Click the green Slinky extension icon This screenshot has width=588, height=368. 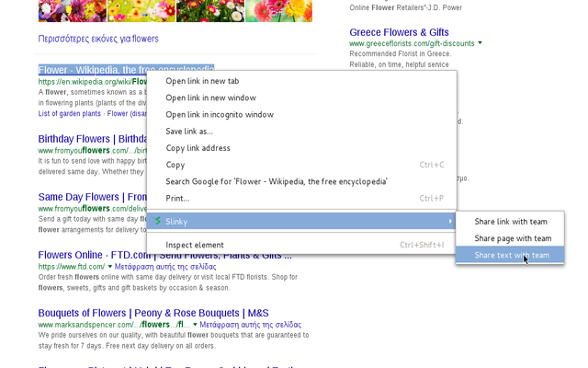(158, 221)
